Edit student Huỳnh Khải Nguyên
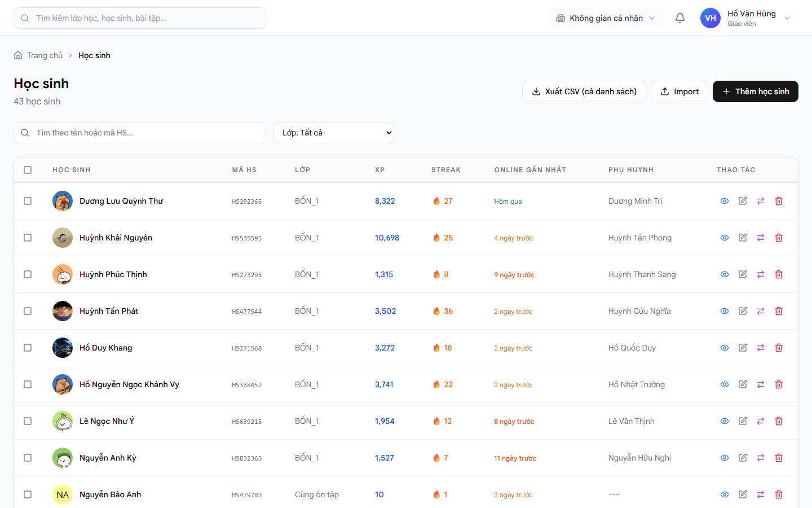Screen dimensions: 812x508 743,238
